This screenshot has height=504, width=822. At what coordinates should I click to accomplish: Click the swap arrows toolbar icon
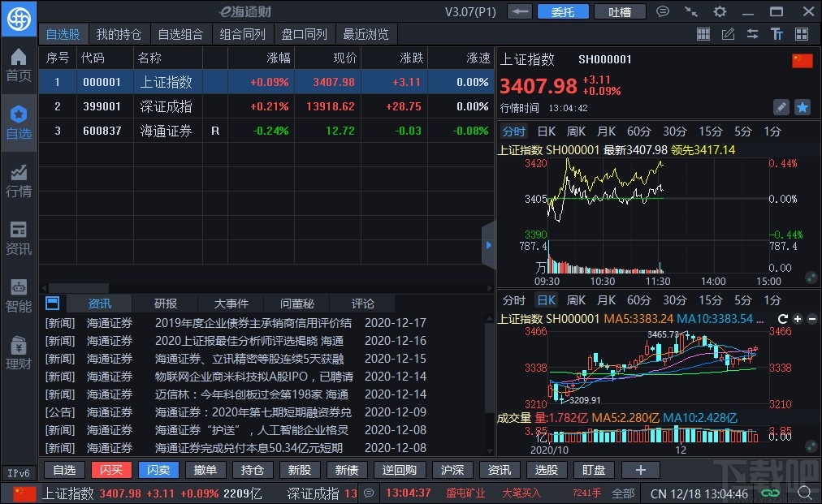click(753, 34)
